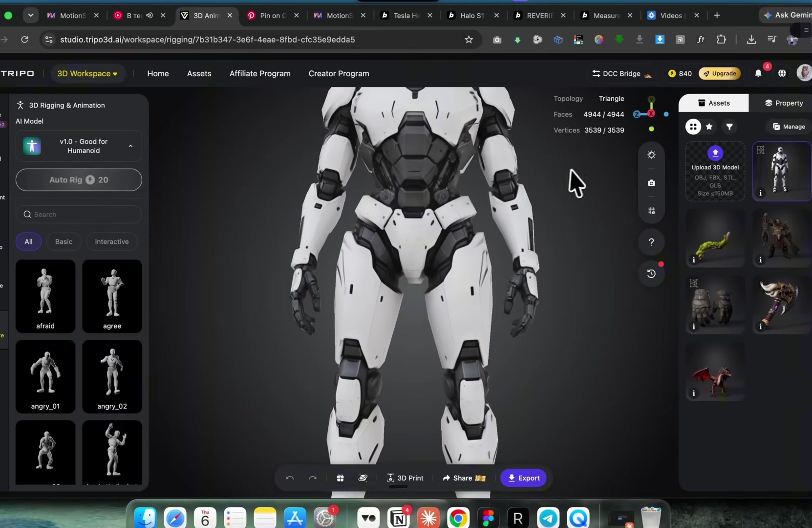
Task: Open DCC Bridge
Action: 622,73
